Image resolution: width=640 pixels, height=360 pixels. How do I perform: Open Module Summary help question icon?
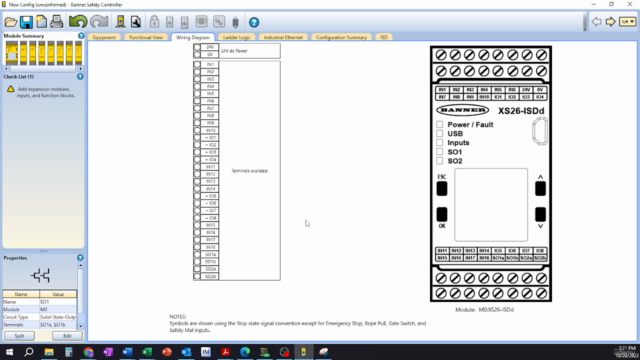coord(81,36)
